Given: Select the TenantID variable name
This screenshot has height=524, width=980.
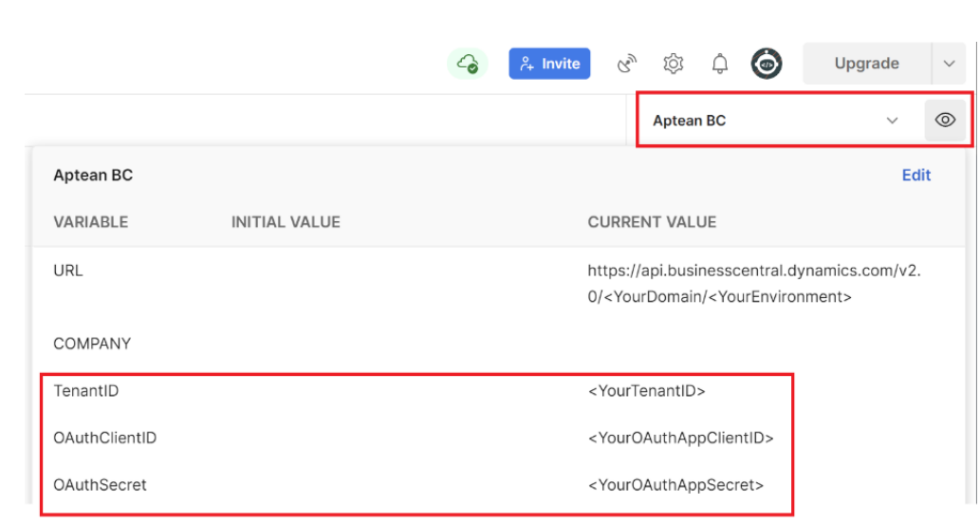Looking at the screenshot, I should (86, 390).
